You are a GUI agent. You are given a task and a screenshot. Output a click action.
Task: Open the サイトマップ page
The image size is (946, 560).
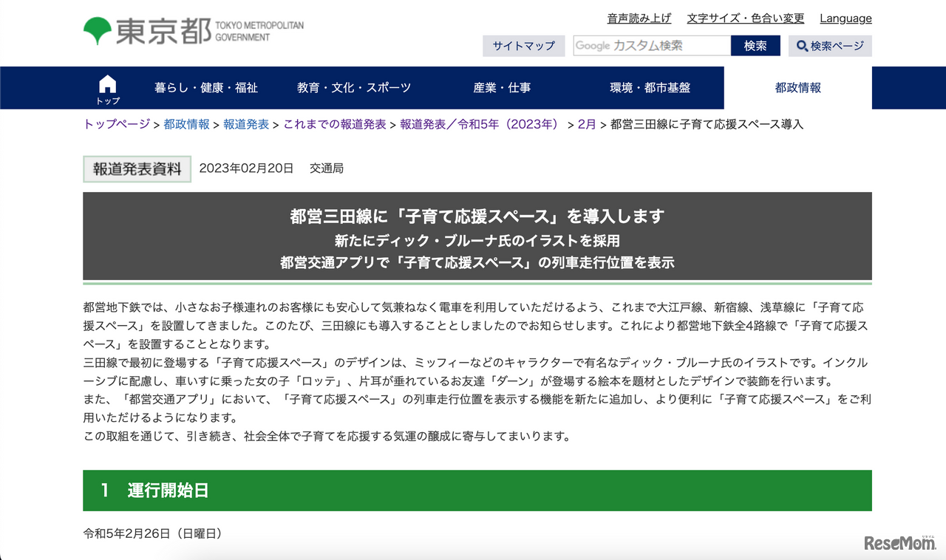coord(524,45)
